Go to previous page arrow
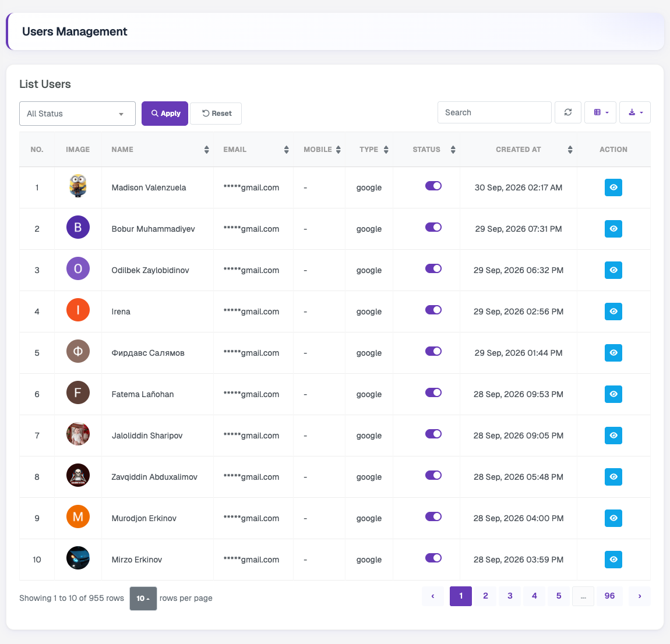This screenshot has width=670, height=644. (x=433, y=596)
